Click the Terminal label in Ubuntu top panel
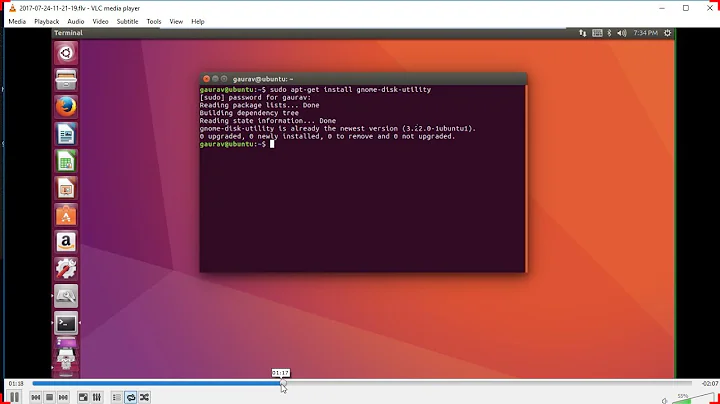The image size is (720, 404). [68, 33]
